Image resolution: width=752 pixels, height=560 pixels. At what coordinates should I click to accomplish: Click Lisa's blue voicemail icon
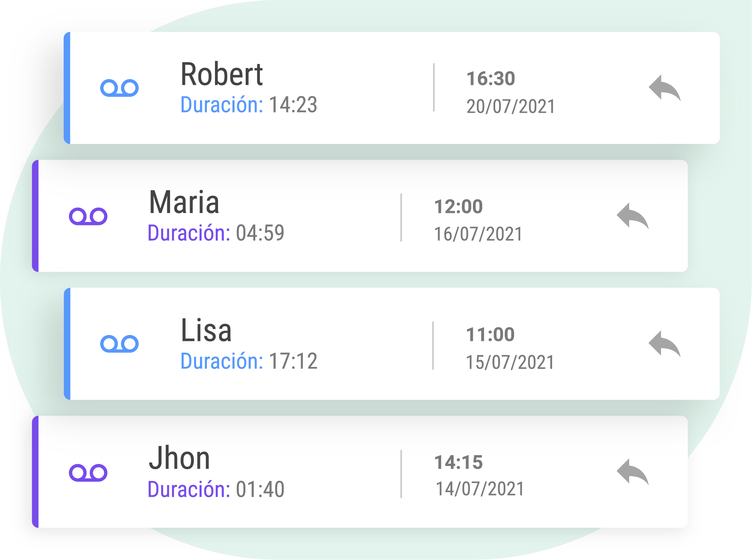click(119, 344)
